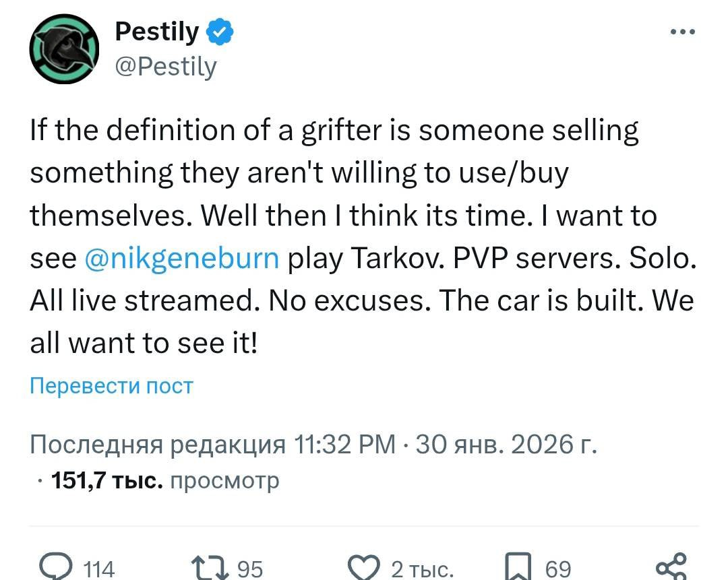Click the blue verified badge

pyautogui.click(x=220, y=32)
